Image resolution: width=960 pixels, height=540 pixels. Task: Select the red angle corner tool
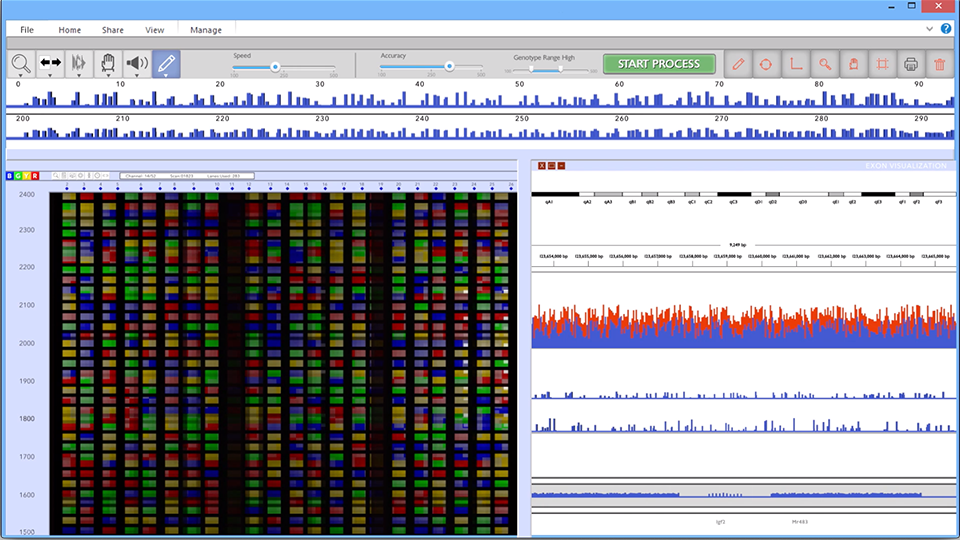[x=796, y=64]
